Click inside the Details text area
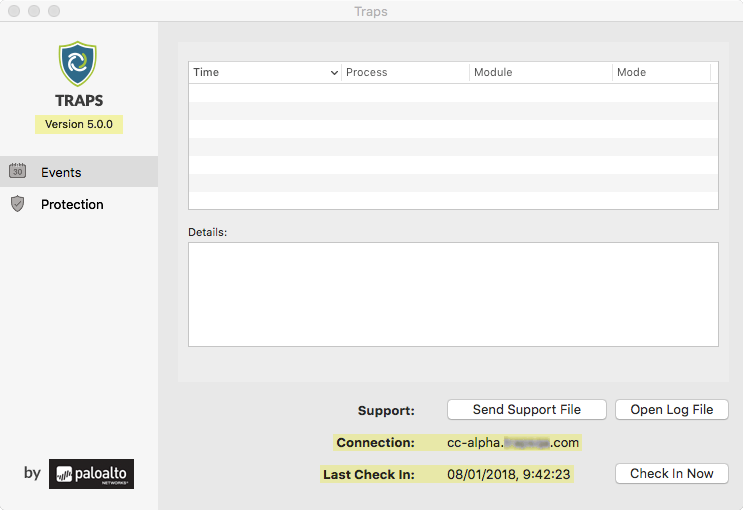 click(453, 294)
